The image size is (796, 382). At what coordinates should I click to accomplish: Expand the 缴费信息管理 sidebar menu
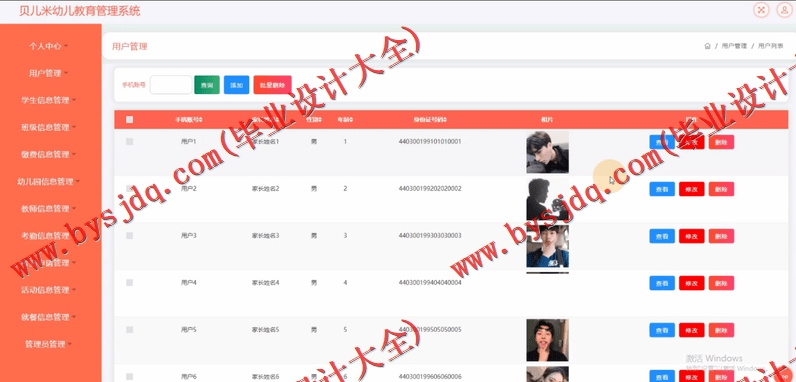tap(49, 154)
